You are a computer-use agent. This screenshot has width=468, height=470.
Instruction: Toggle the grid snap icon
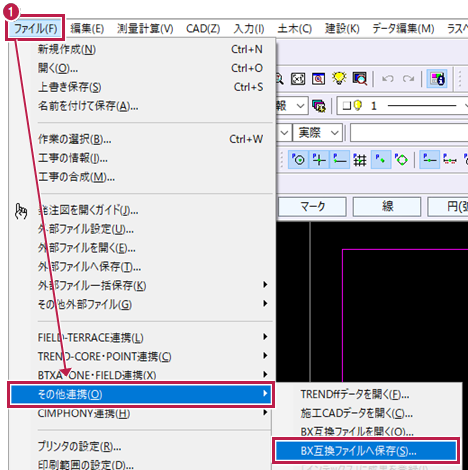(x=360, y=160)
